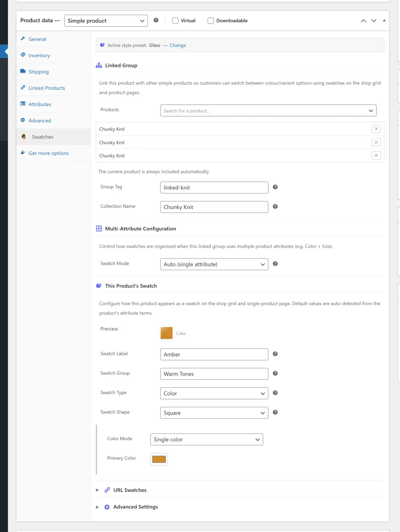Click the Group Tag help icon
Viewport: 400px width, 532px height.
(x=275, y=187)
